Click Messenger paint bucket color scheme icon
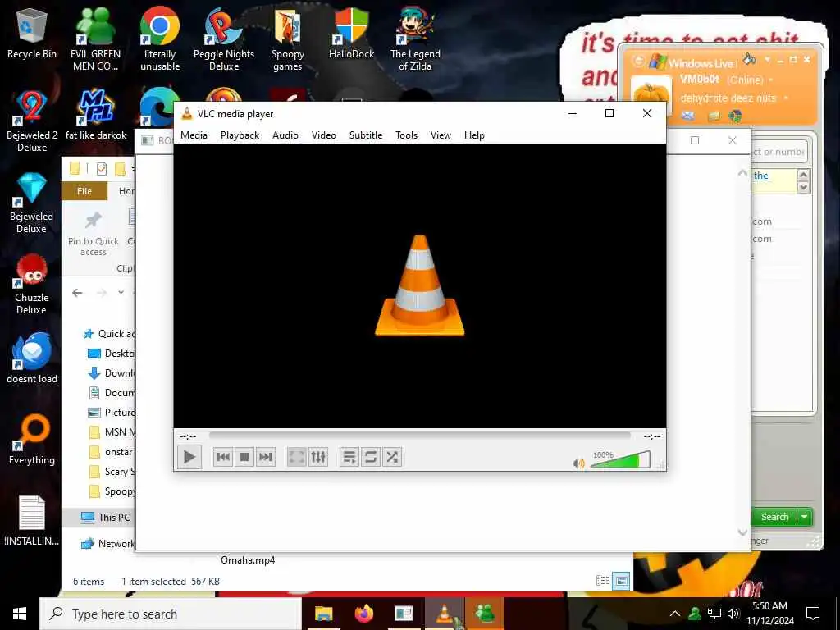Viewport: 840px width, 630px height. pyautogui.click(x=750, y=59)
